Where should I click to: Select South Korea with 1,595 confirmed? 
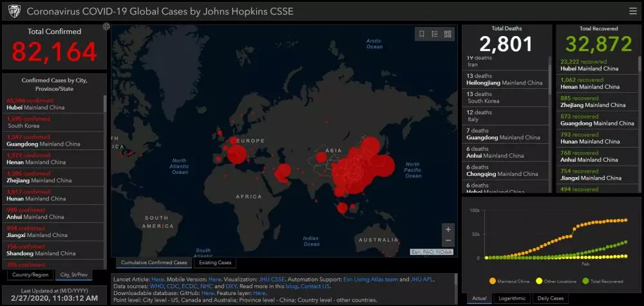tap(53, 122)
